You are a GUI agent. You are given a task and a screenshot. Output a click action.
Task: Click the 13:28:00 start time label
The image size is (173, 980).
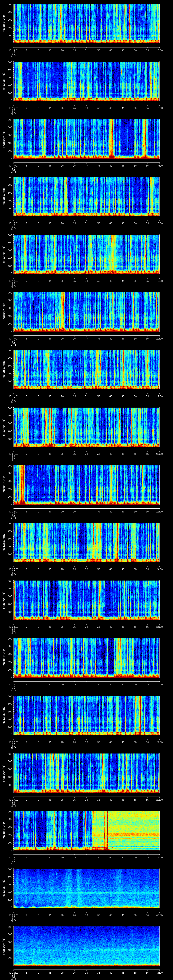13,858
